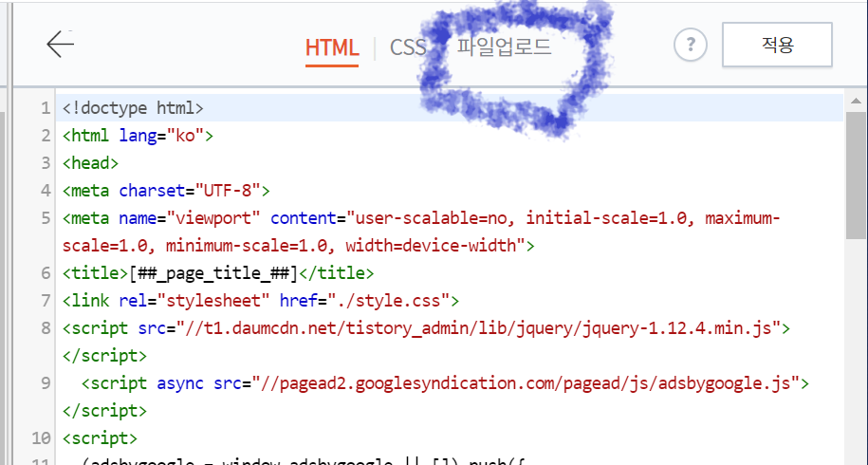
Task: Click the adsbygoogle.js script line
Action: click(x=446, y=383)
